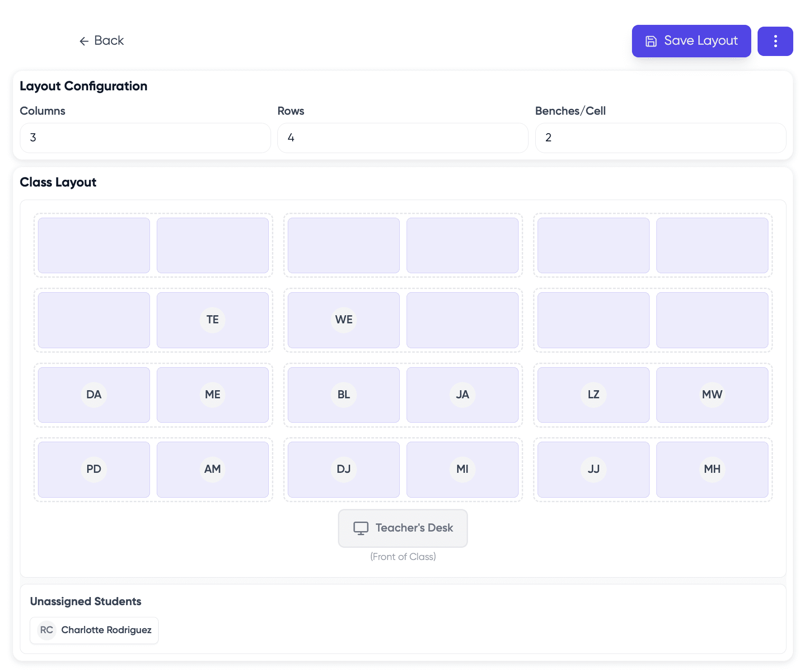Viewport: 805px width, 672px height.
Task: Click the back arrow icon
Action: pos(84,41)
